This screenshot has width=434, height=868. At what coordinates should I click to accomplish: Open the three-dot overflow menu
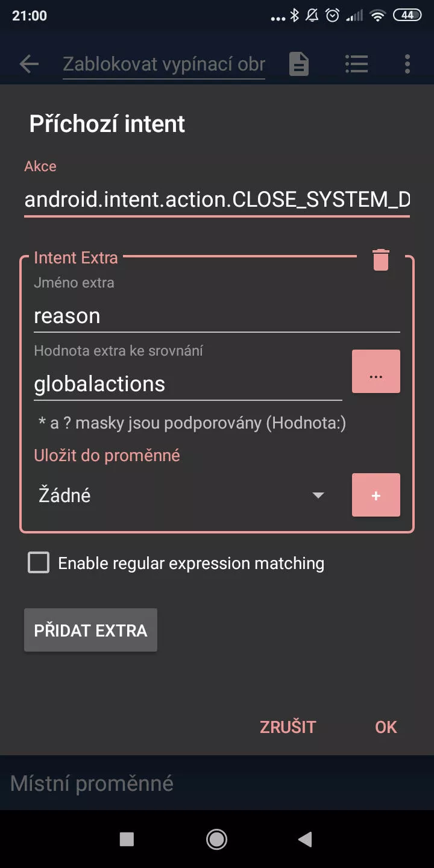[x=407, y=64]
